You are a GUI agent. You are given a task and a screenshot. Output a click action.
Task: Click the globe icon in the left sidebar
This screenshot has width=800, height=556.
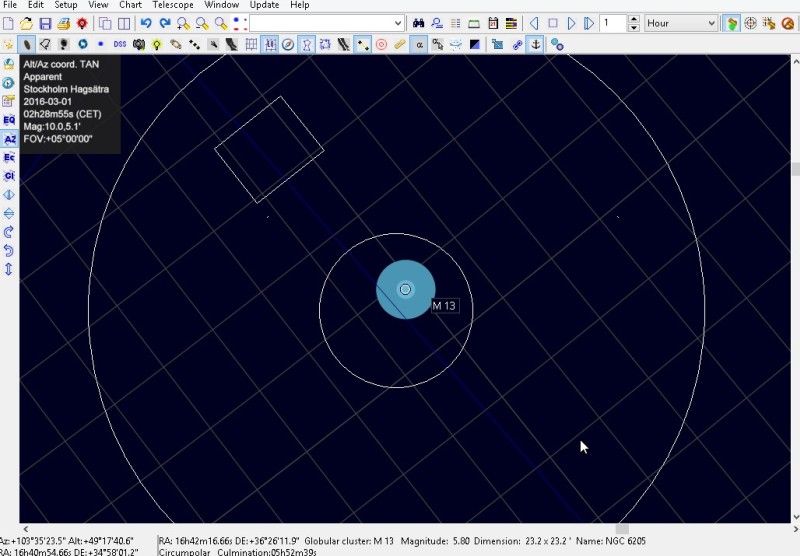pos(9,64)
